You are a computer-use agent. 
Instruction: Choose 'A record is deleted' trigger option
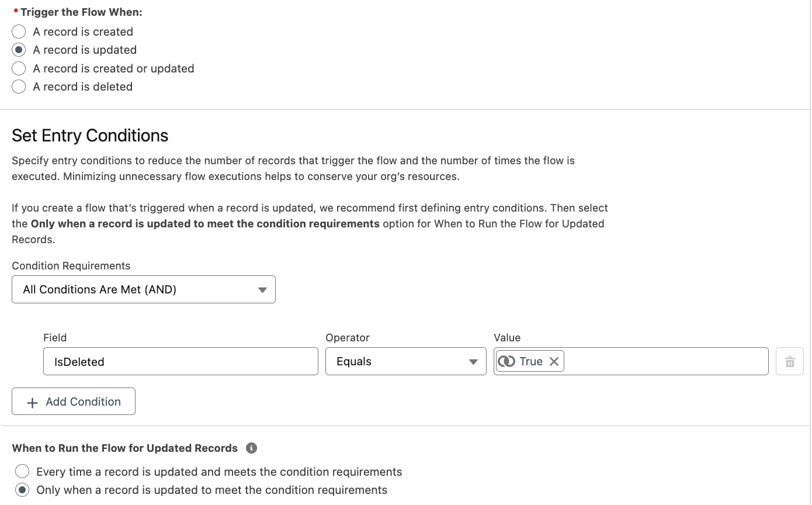(18, 86)
